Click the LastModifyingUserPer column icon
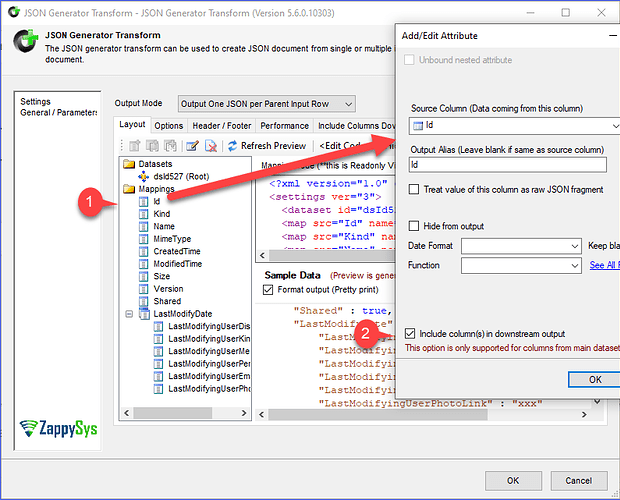 click(x=158, y=364)
